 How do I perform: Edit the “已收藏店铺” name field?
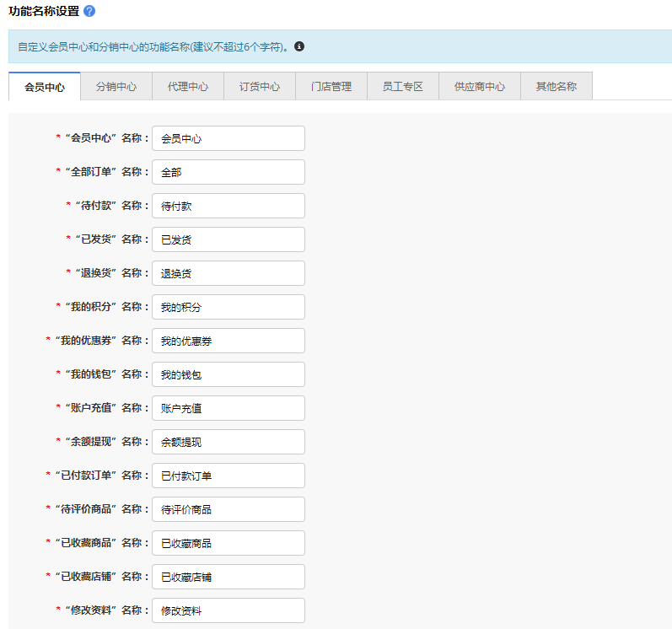click(228, 577)
